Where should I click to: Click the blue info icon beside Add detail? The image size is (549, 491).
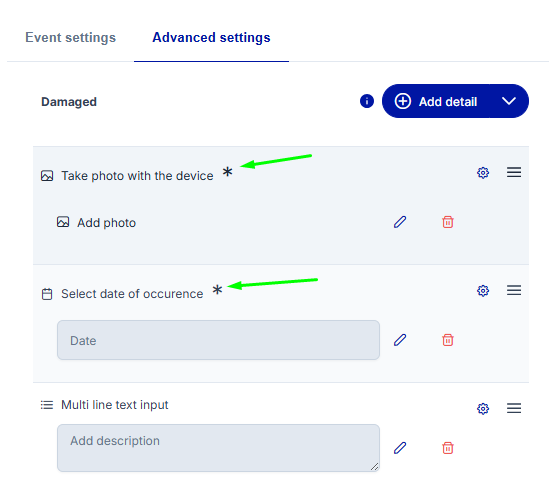(367, 101)
